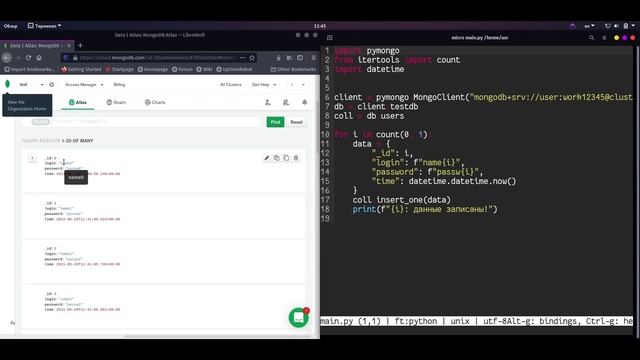
Task: Open page actions three-dot menu
Action: tap(242, 58)
